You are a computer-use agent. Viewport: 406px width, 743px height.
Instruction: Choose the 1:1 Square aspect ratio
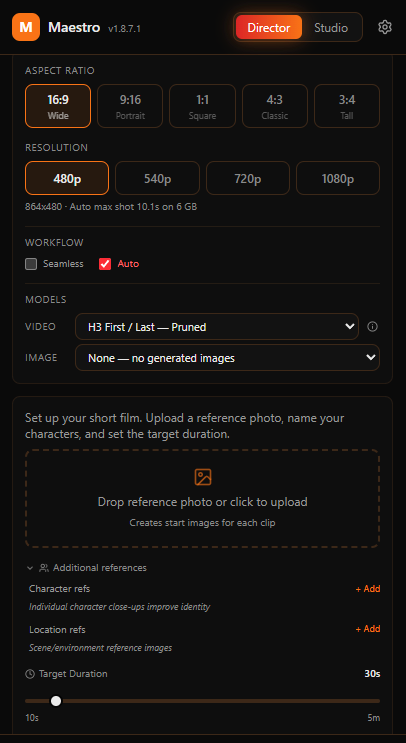pyautogui.click(x=202, y=106)
